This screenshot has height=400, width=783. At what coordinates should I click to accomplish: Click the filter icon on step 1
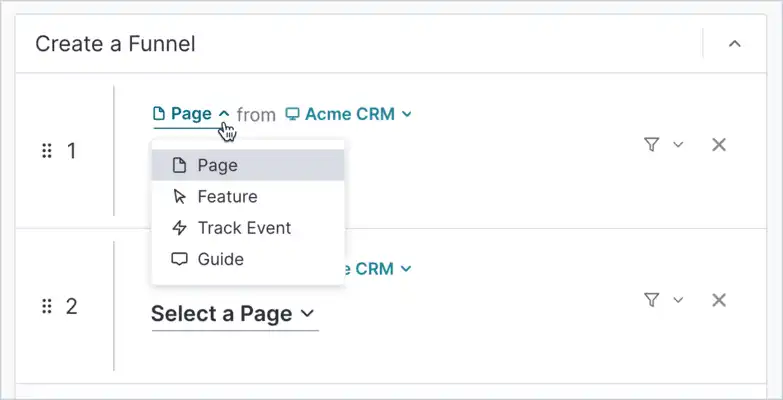(x=651, y=145)
